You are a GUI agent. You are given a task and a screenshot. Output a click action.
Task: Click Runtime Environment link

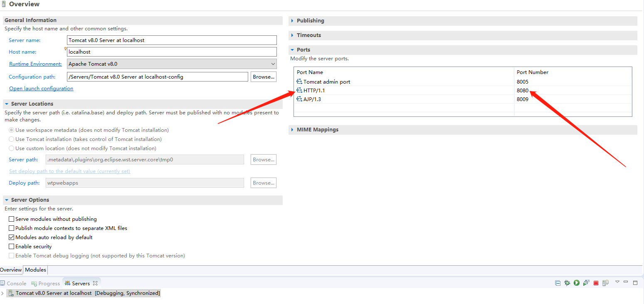pyautogui.click(x=35, y=64)
